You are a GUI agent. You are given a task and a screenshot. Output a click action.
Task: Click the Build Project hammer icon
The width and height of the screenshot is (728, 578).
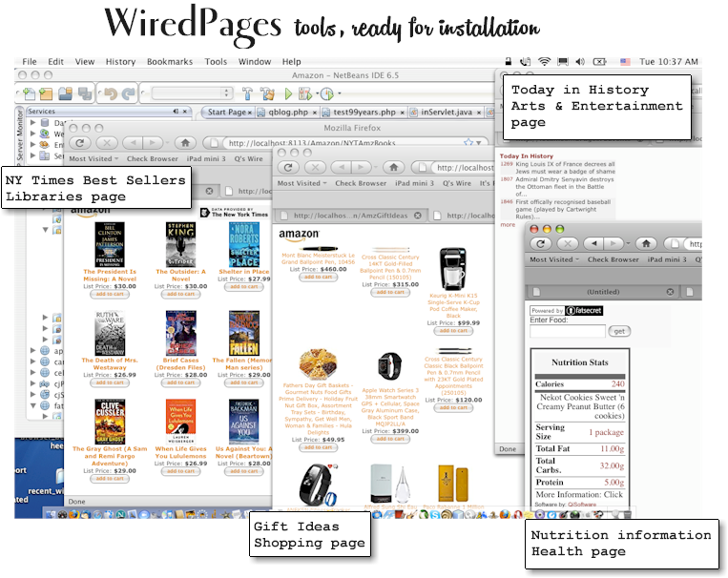pyautogui.click(x=247, y=93)
